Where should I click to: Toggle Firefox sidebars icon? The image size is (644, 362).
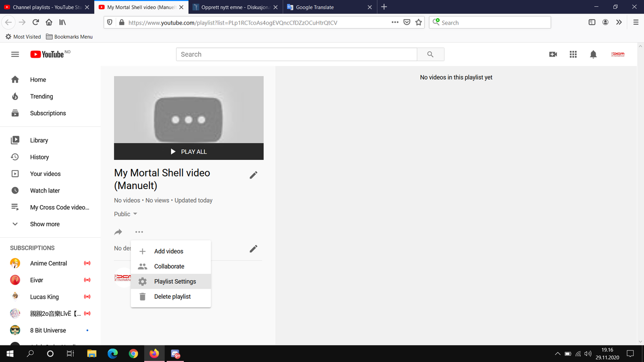[592, 22]
